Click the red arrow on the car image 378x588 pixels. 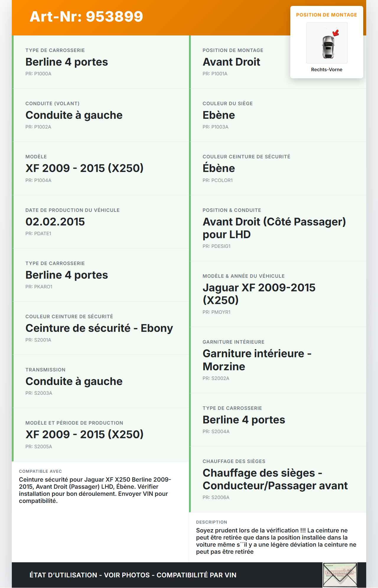(336, 33)
